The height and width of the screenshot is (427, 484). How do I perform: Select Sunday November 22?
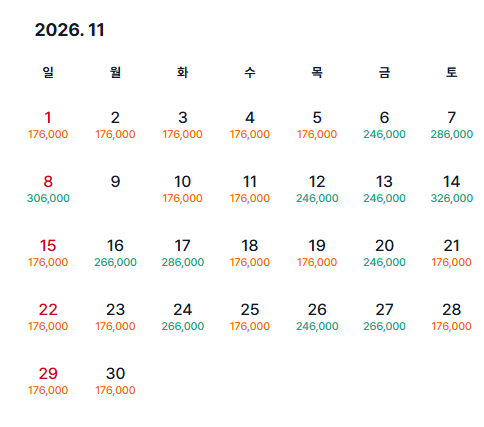pos(48,317)
